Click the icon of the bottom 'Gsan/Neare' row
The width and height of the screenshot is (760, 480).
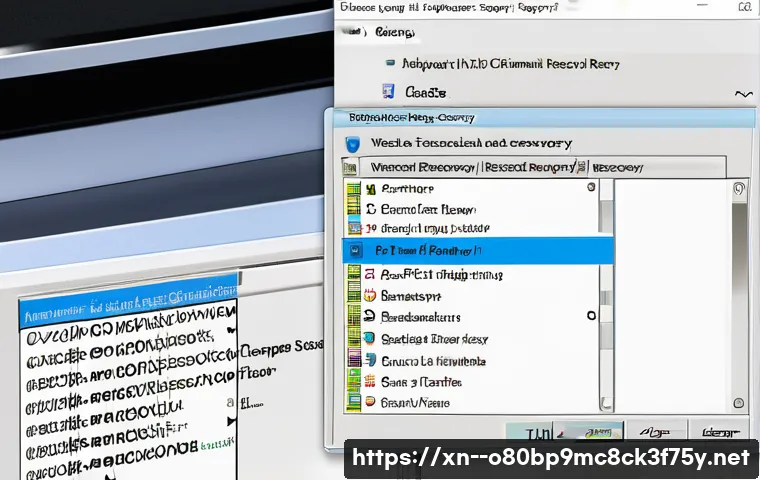click(370, 402)
